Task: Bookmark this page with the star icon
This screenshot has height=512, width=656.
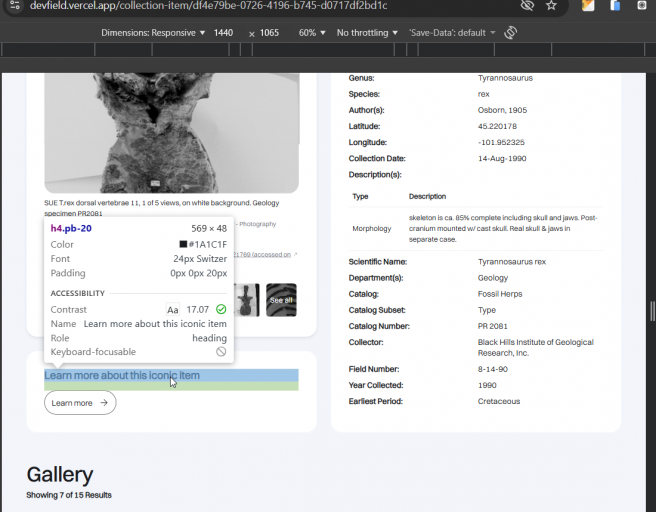Action: point(551,5)
